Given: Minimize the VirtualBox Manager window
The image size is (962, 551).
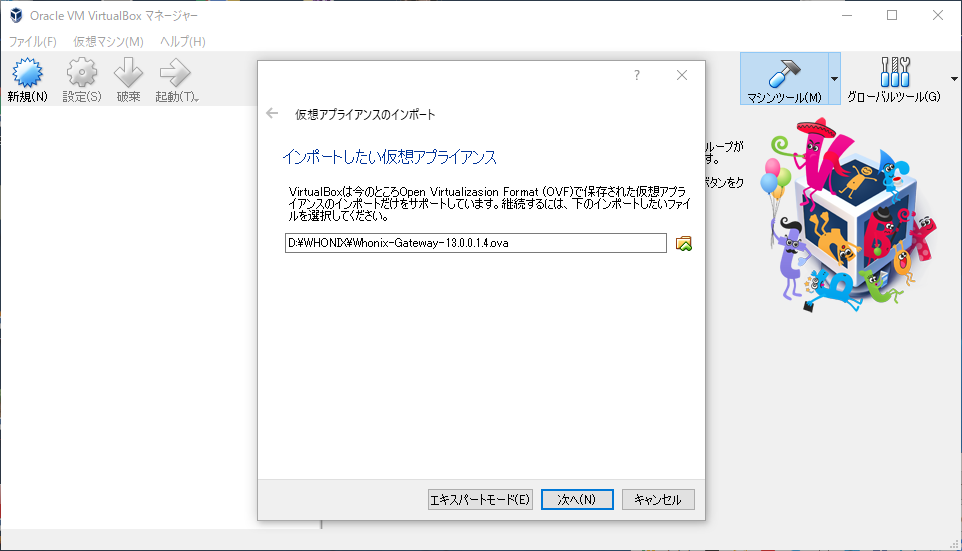Looking at the screenshot, I should pos(847,15).
